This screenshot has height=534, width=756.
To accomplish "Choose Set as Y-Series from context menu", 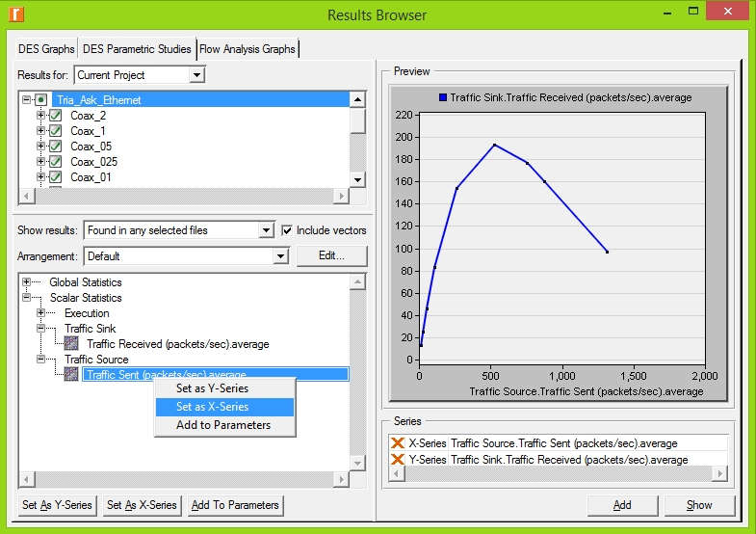I will tap(224, 388).
